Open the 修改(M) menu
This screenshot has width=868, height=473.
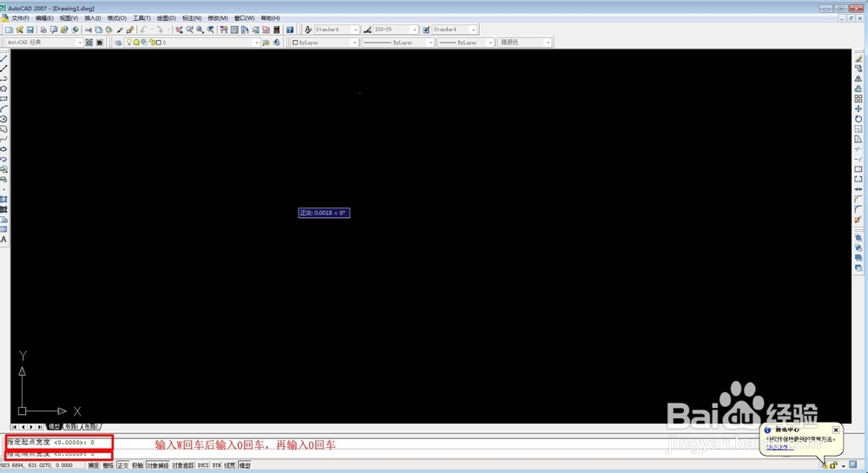(x=218, y=18)
